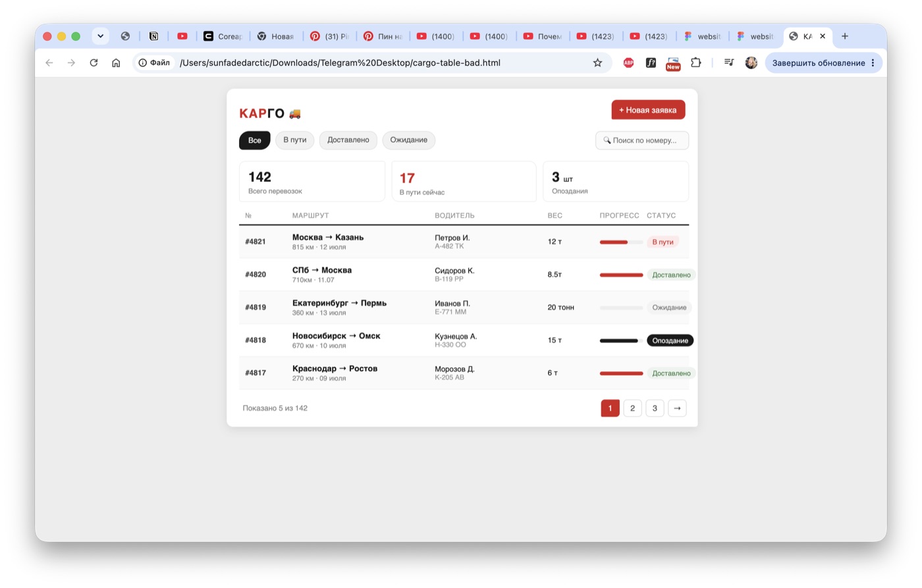The height and width of the screenshot is (588, 922).
Task: Go to pagination page 3
Action: click(655, 408)
